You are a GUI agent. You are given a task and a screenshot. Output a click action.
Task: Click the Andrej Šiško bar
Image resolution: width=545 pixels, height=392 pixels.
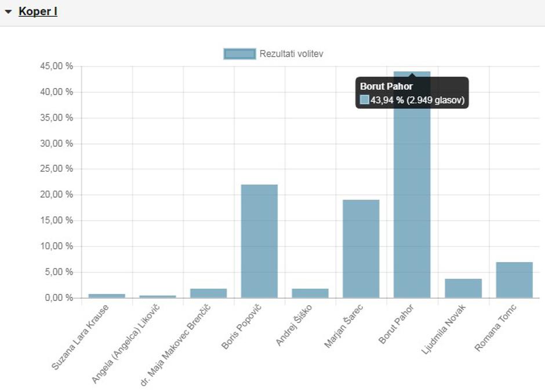coord(310,293)
